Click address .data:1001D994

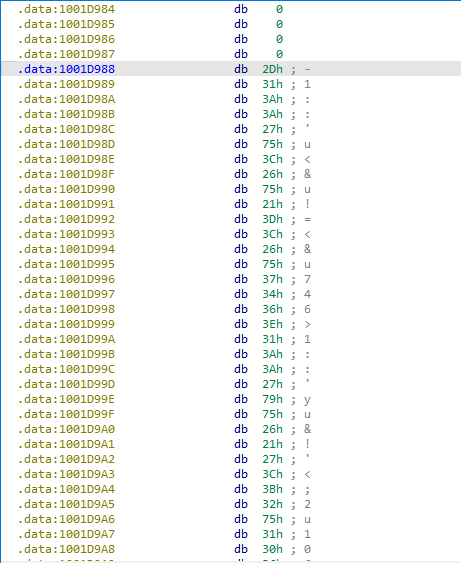click(x=66, y=249)
